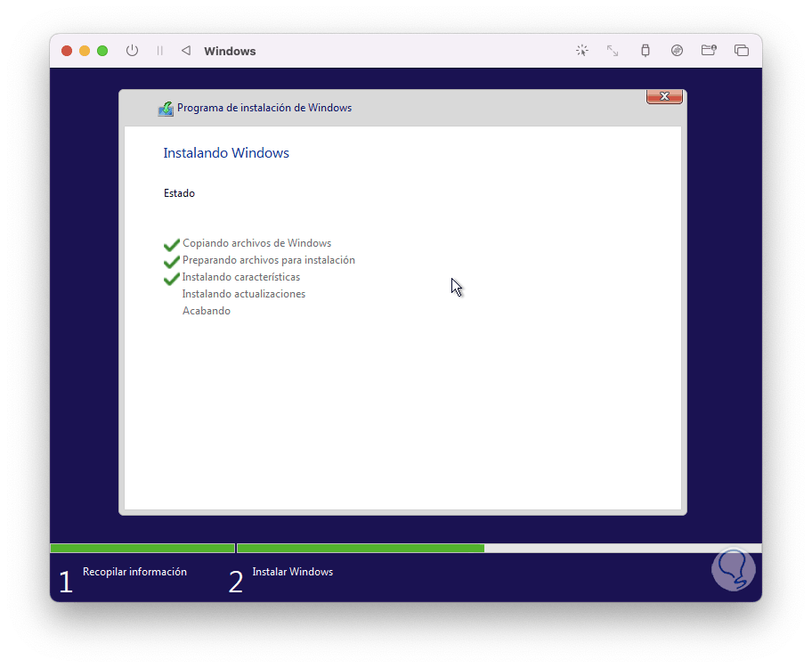Click the 'Windows' VM title text
The image size is (812, 668).
230,52
